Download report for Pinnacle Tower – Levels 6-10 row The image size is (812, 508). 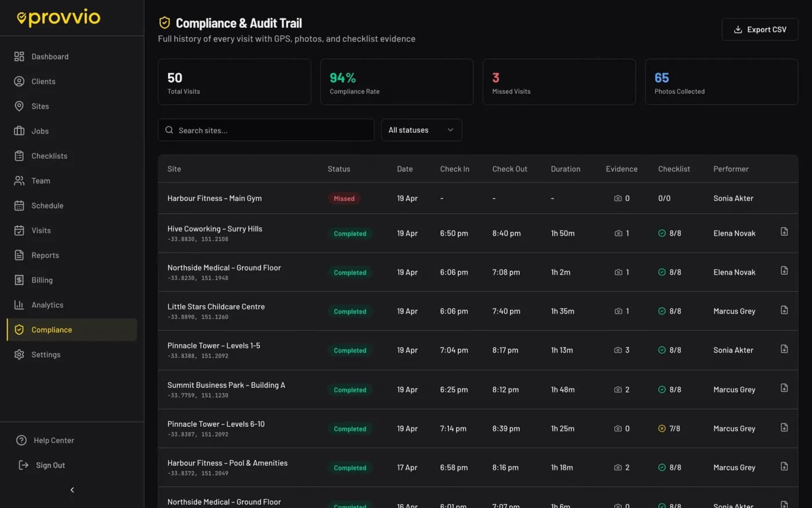click(784, 427)
